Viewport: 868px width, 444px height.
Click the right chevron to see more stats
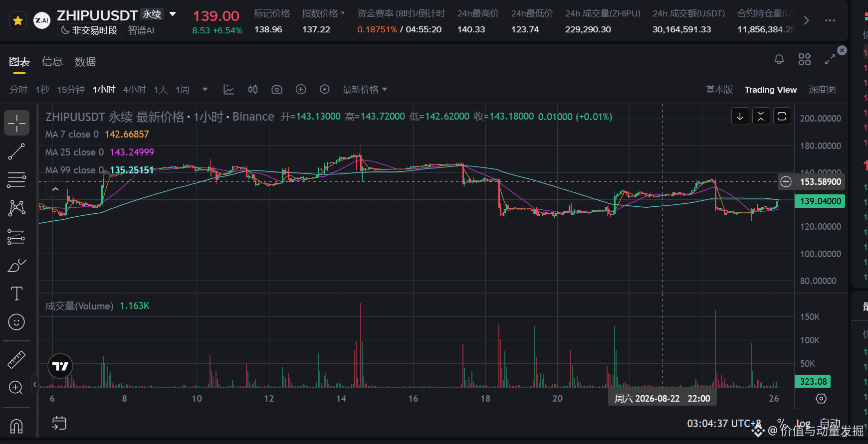[806, 20]
